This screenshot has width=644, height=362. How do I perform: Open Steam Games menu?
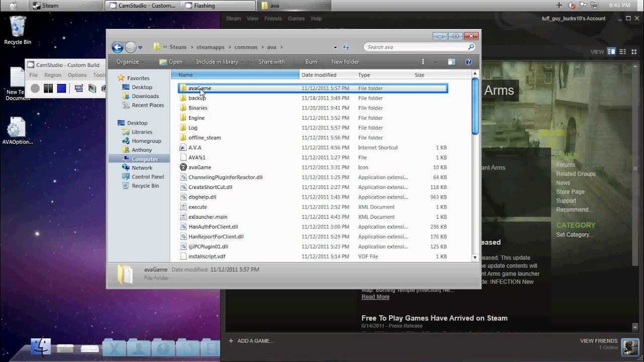point(296,19)
